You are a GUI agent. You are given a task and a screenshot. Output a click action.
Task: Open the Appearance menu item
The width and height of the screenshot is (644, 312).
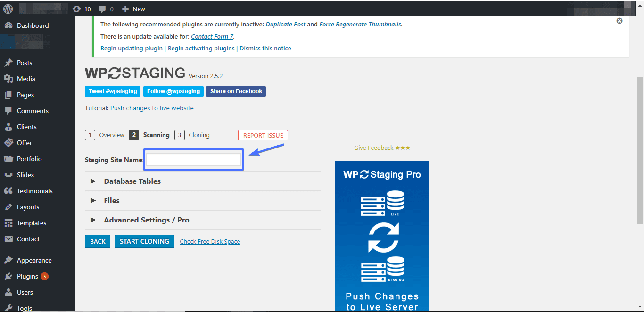38,260
